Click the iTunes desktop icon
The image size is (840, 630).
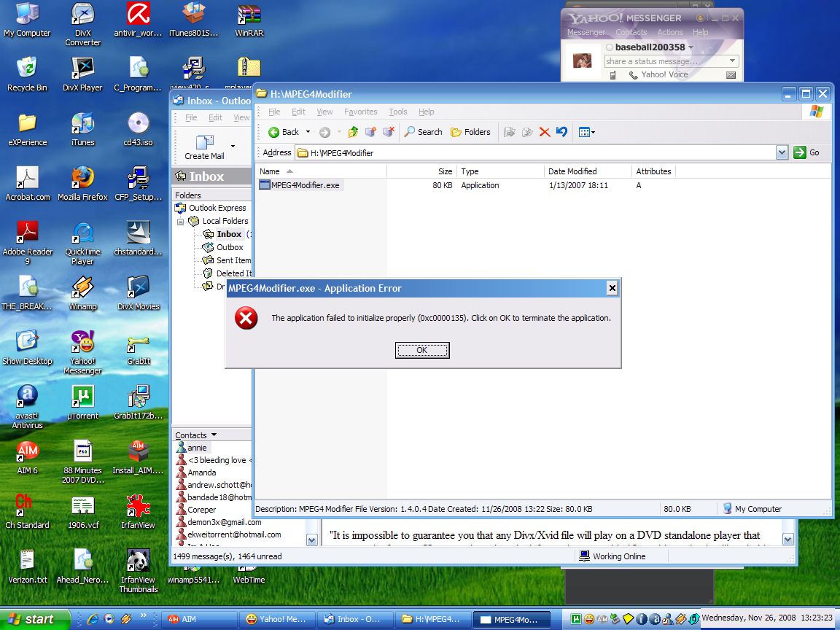tap(83, 129)
